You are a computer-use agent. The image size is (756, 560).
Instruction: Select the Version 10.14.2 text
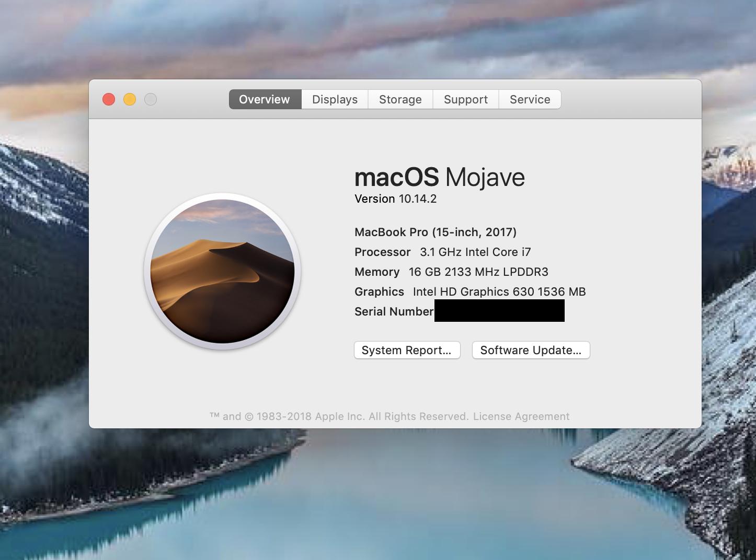395,199
